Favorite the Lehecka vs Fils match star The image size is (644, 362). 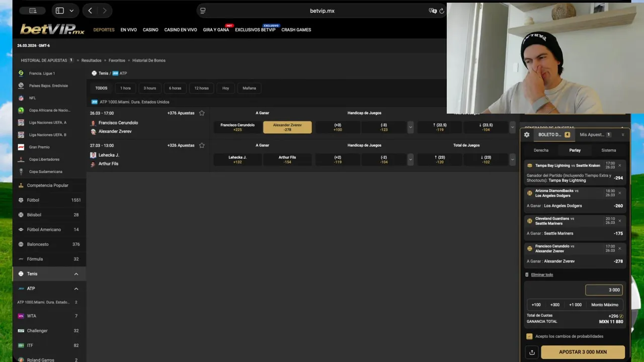202,145
